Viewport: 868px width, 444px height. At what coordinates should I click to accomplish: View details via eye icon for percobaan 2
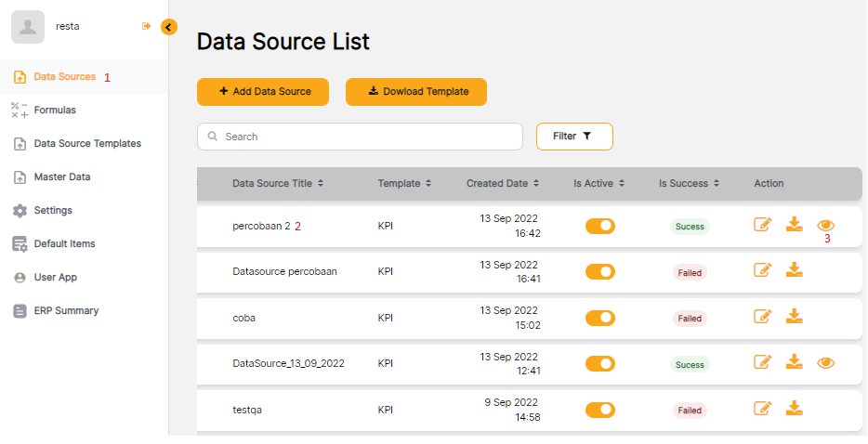point(825,225)
